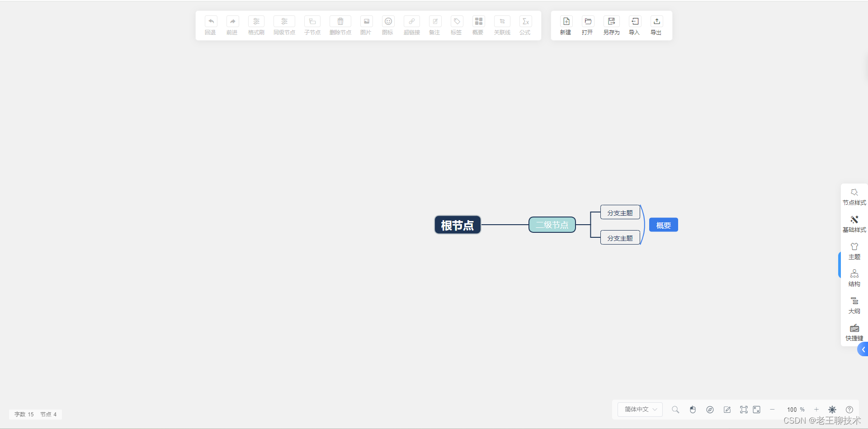Select the upper 分支主题 node
The width and height of the screenshot is (868, 429).
click(620, 212)
